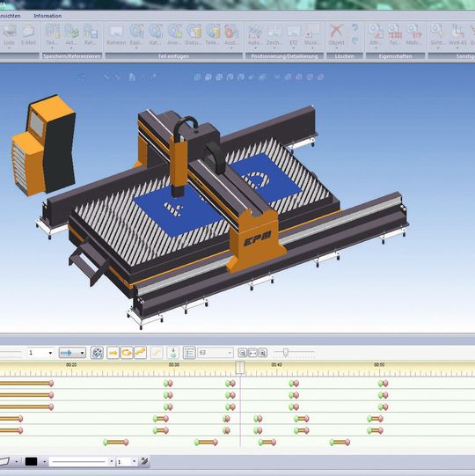
Task: Click the Auto... positioning icon
Action: [x=255, y=32]
